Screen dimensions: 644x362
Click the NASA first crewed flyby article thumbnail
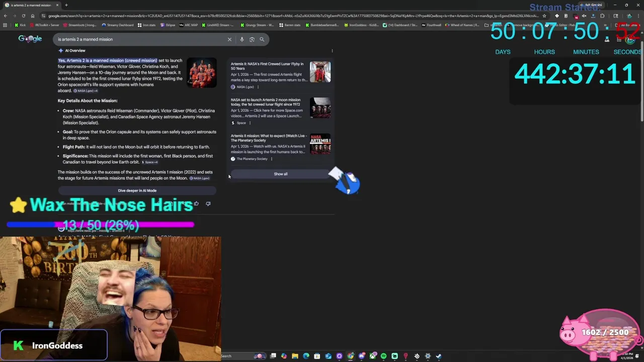pyautogui.click(x=320, y=72)
